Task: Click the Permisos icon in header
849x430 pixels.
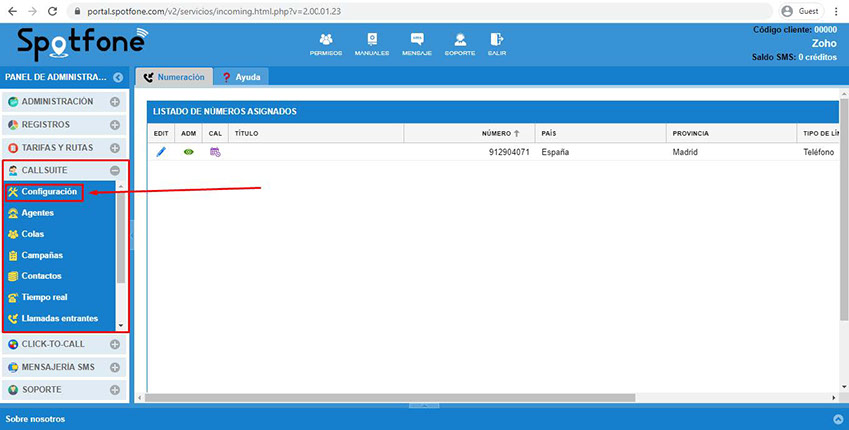Action: [x=325, y=42]
